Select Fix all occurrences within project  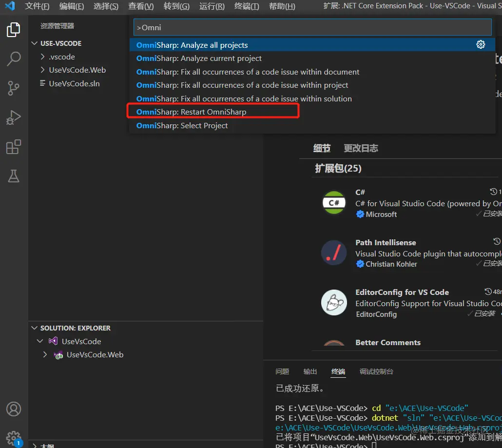[312, 85]
